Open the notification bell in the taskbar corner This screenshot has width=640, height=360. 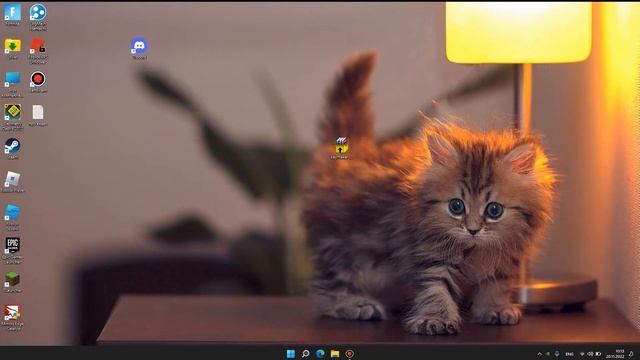click(x=631, y=354)
